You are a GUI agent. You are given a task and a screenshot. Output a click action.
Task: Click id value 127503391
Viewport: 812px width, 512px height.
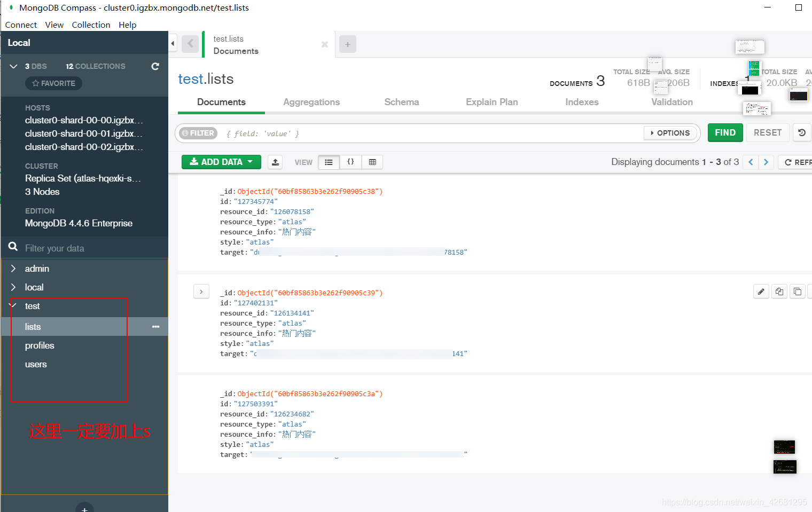[x=255, y=404]
